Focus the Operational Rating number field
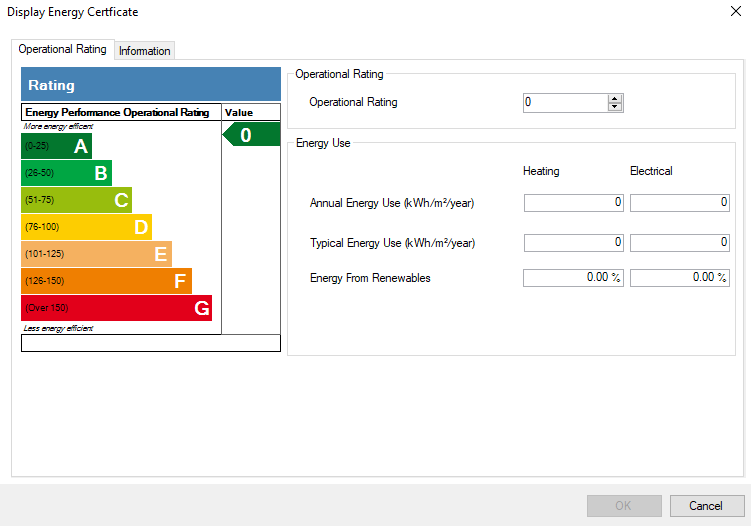Viewport: 751px width, 526px height. pyautogui.click(x=565, y=102)
